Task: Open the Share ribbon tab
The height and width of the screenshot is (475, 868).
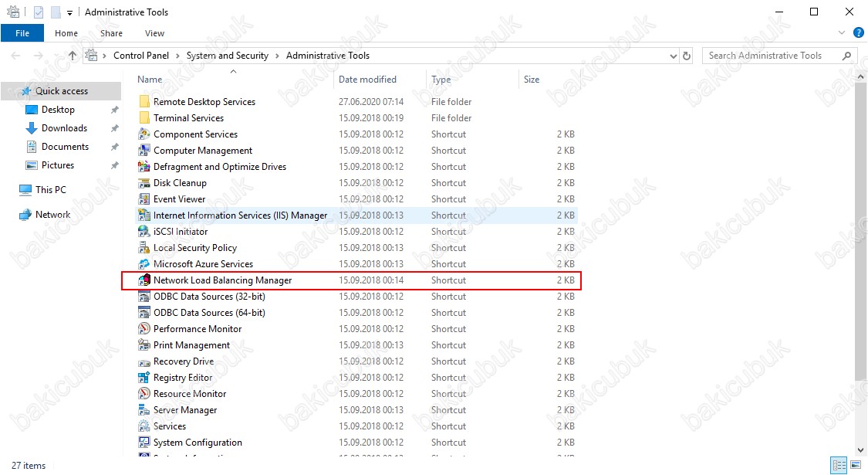Action: click(111, 33)
